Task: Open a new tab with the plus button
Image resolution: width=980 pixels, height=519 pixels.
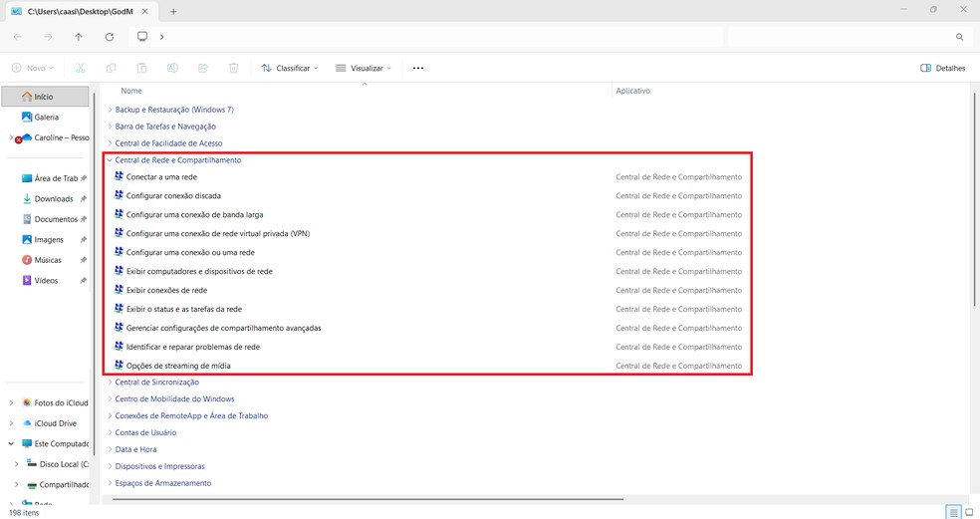Action: tap(173, 11)
